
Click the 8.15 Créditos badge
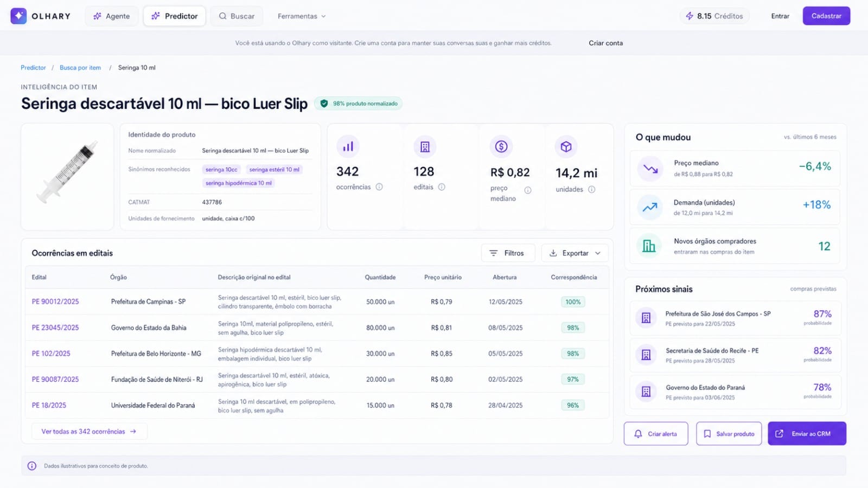tap(714, 16)
